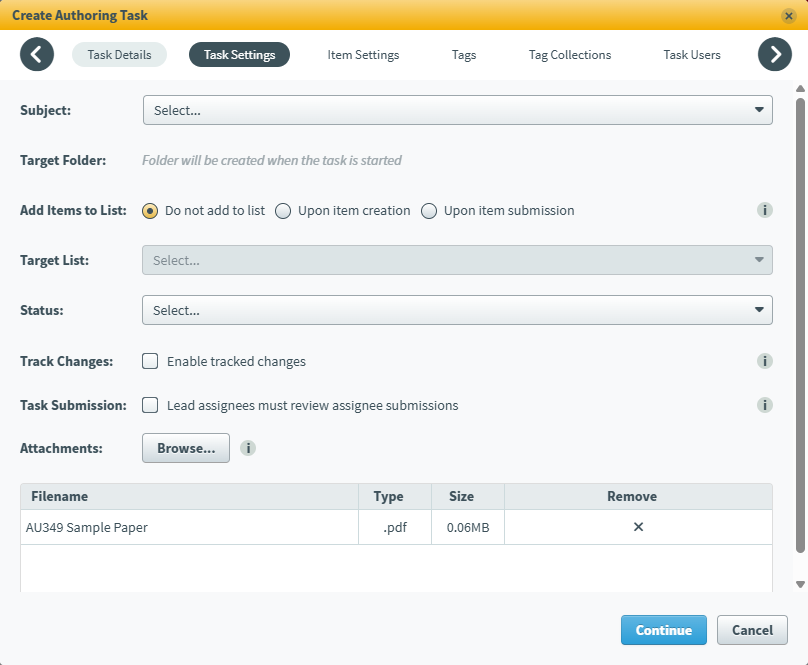Open the Subject dropdown
The image size is (808, 665).
457,110
